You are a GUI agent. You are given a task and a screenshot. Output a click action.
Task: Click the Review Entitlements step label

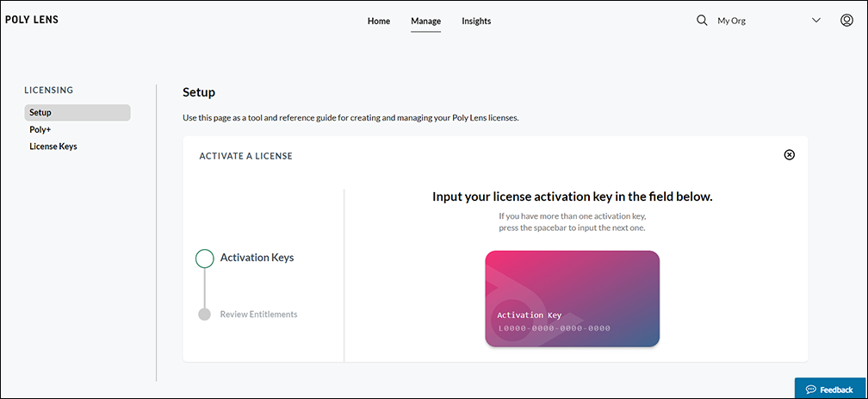point(258,315)
